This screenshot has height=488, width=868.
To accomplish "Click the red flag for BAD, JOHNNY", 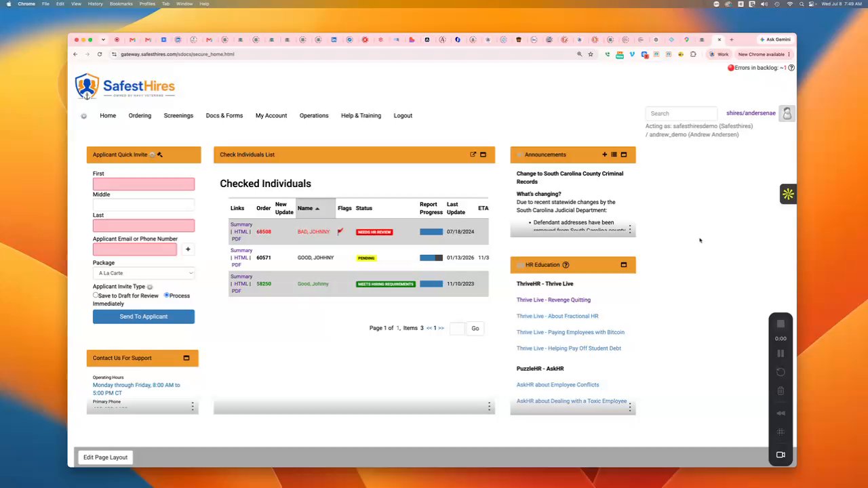I will (340, 232).
